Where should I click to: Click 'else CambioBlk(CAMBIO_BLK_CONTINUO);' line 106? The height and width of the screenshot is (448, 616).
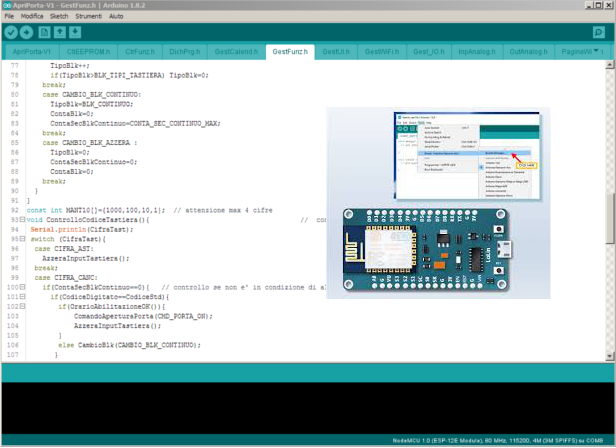click(129, 345)
